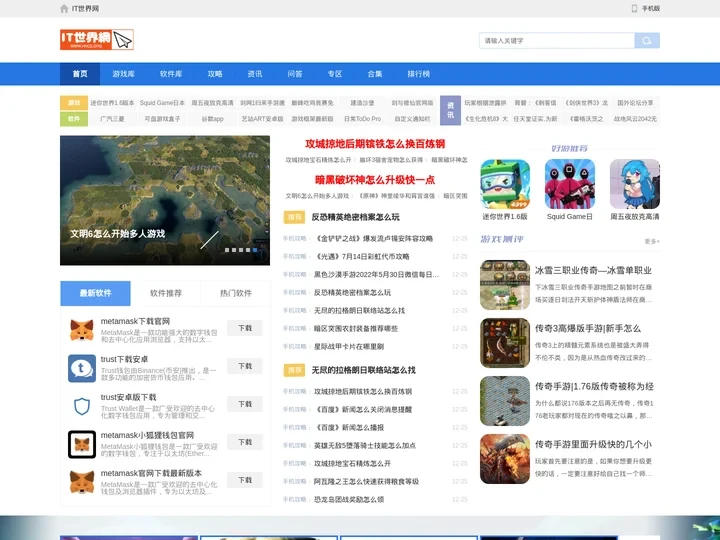720x540 pixels.
Task: Open 传奇3高爆版手游 review thumbnail
Action: [x=505, y=343]
